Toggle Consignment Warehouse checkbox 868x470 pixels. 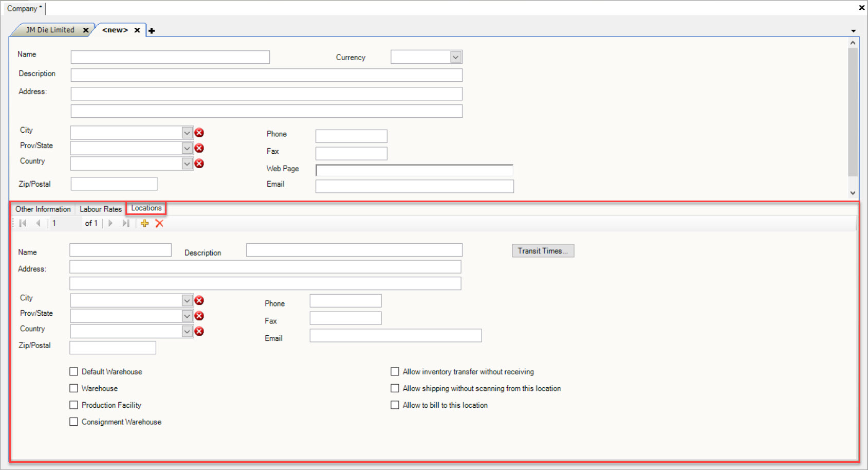pyautogui.click(x=74, y=422)
